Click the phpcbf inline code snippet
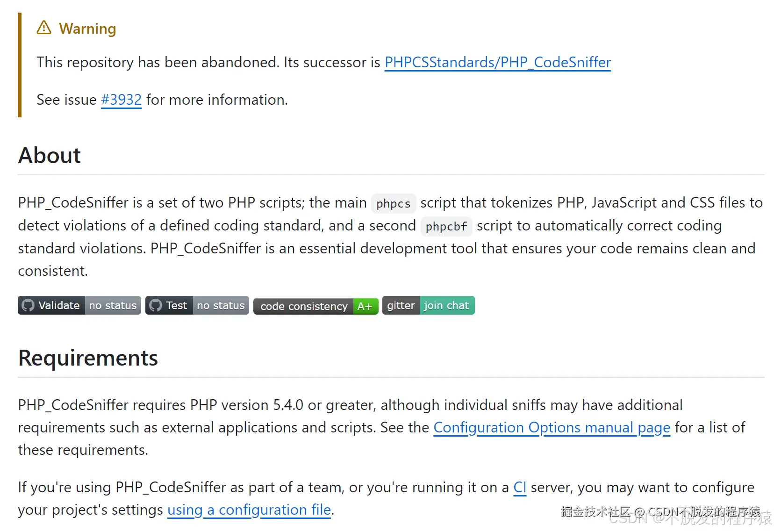774x532 pixels. (x=446, y=226)
